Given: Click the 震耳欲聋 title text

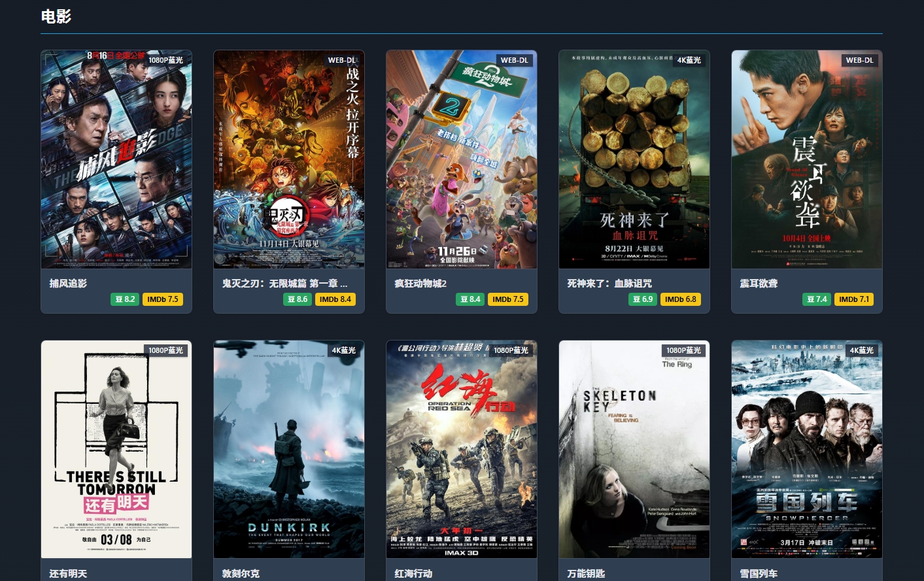Looking at the screenshot, I should click(x=759, y=284).
